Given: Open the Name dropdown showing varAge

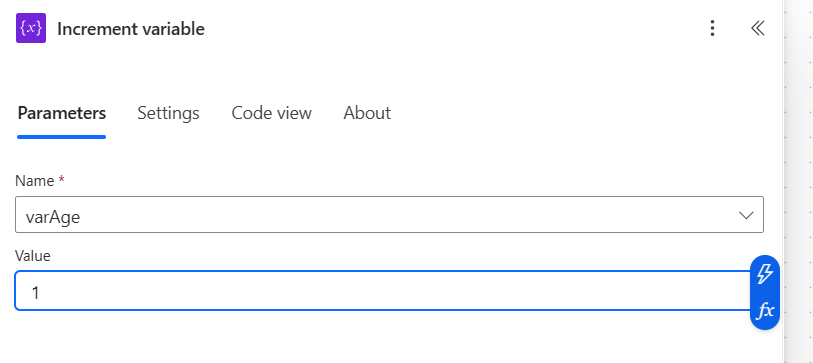Looking at the screenshot, I should coord(389,215).
